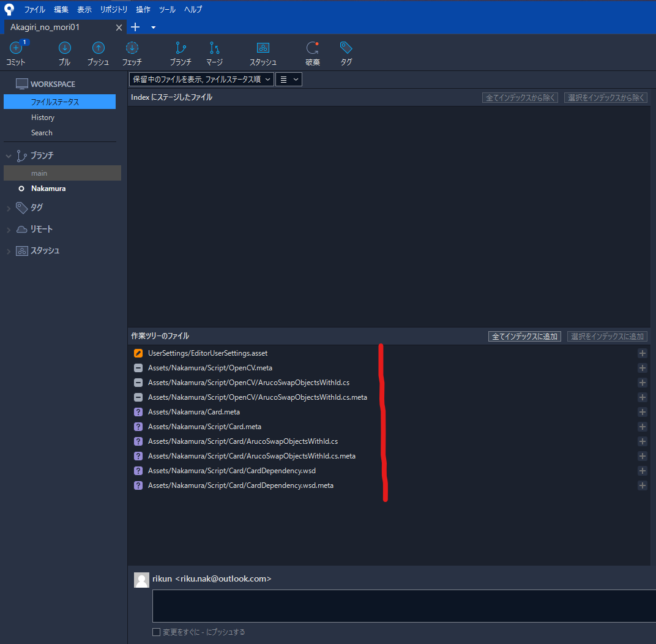Click the untracked icon of Assets/Nakamura/Card.meta
The width and height of the screenshot is (656, 644).
click(138, 412)
